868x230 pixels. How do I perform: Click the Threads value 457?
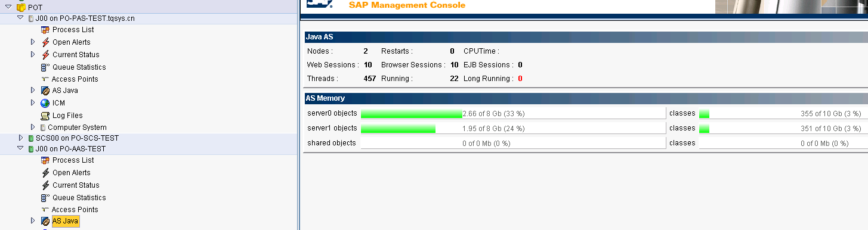tap(370, 79)
